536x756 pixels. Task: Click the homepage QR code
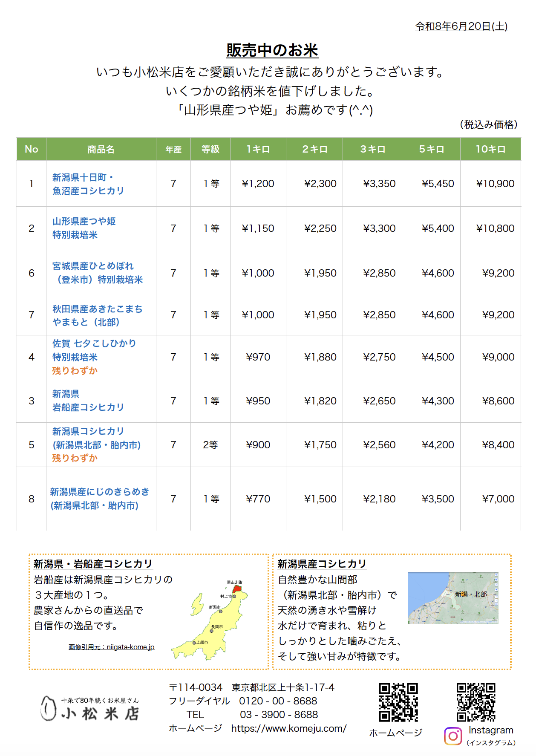(398, 702)
